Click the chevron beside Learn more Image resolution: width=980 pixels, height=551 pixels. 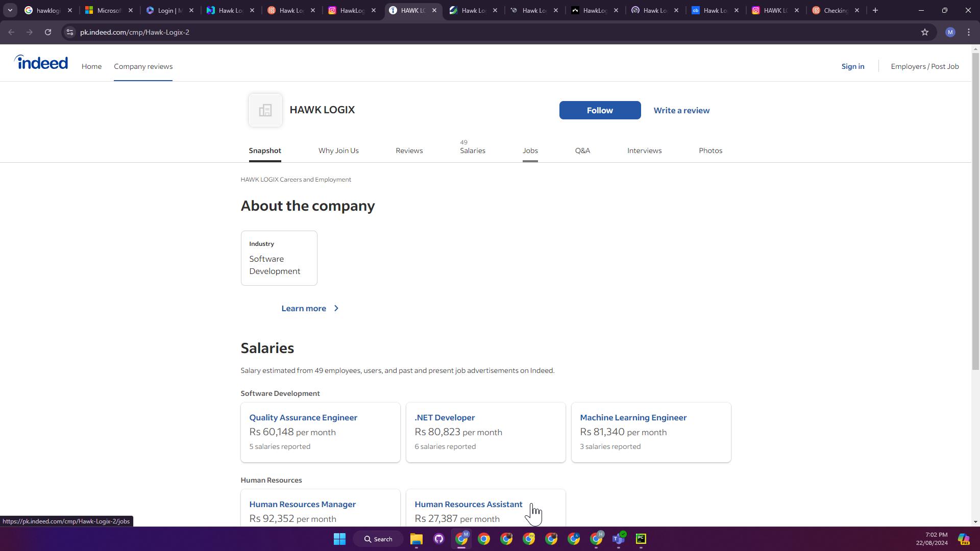(x=336, y=308)
